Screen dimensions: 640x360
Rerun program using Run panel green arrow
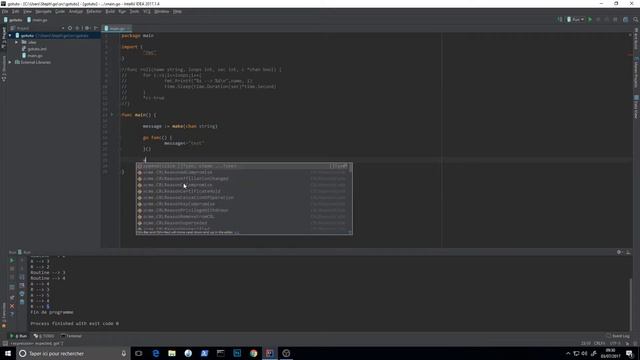(12, 260)
